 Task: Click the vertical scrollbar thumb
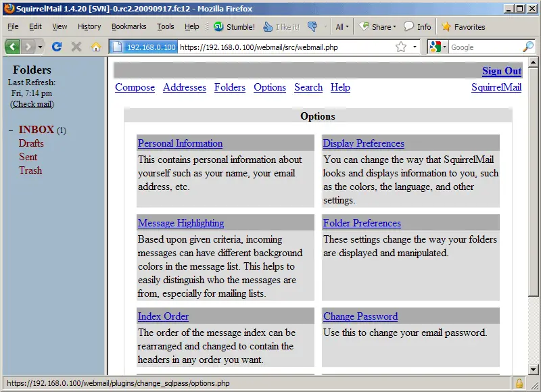coord(533,182)
